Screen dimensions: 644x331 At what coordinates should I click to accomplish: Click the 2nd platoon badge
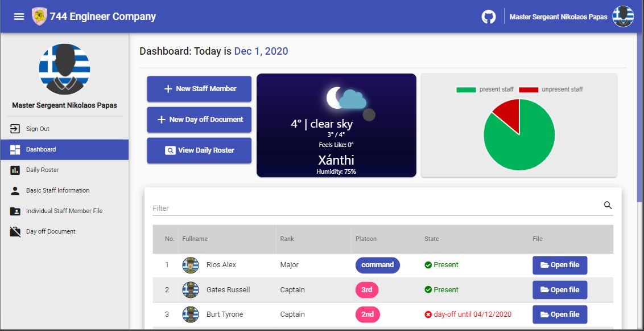click(x=368, y=314)
